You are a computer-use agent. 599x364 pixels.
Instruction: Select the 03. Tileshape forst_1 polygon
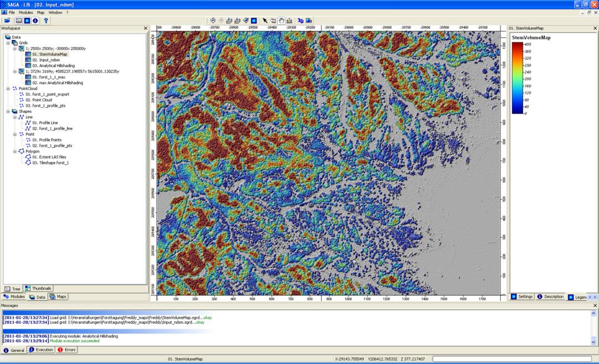(50, 163)
